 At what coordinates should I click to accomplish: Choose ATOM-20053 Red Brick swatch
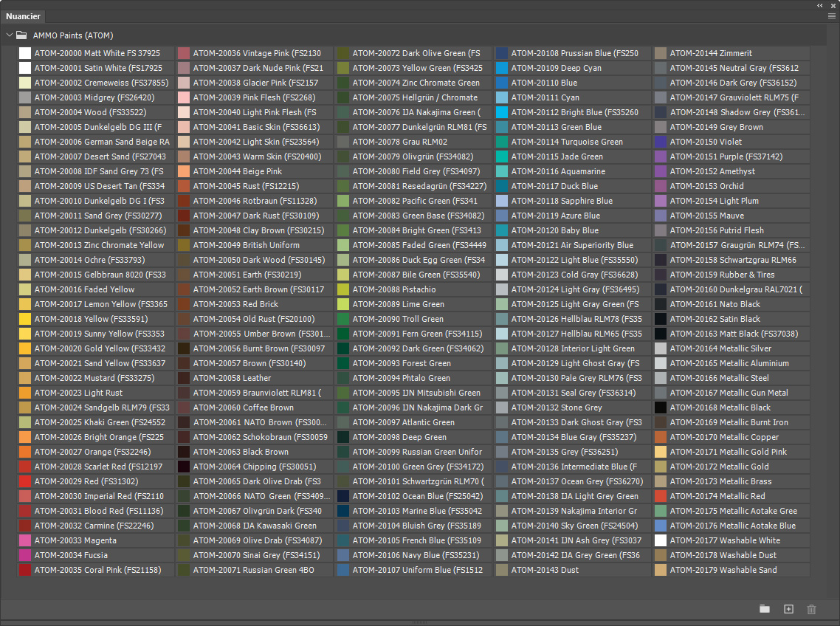coord(184,304)
